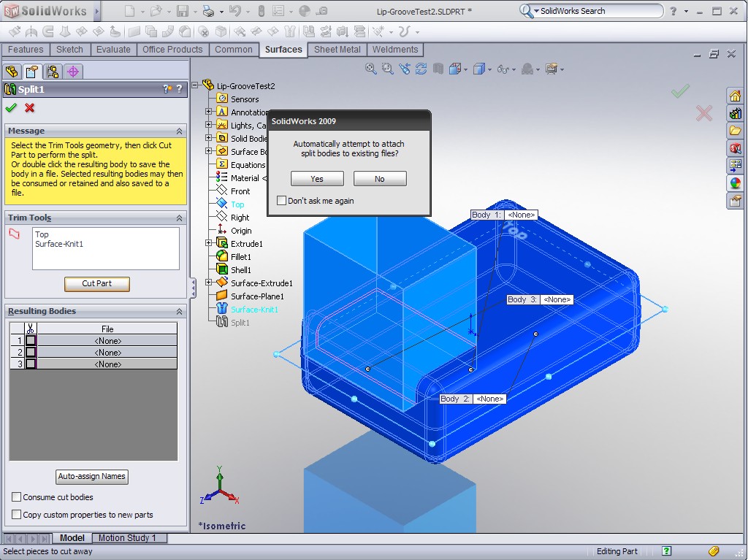Viewport: 748px width, 560px height.
Task: Enable the Don't ask me again checkbox
Action: click(x=282, y=201)
